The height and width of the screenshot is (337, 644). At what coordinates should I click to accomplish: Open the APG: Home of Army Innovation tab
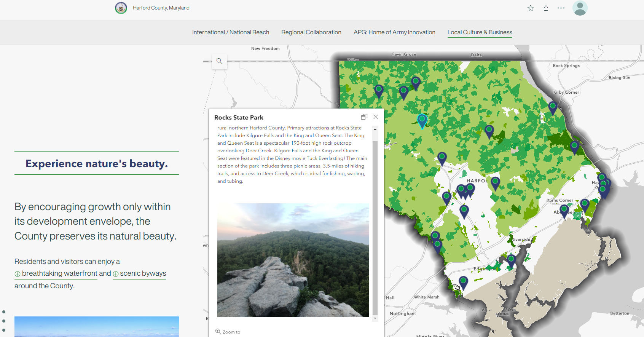click(x=394, y=32)
